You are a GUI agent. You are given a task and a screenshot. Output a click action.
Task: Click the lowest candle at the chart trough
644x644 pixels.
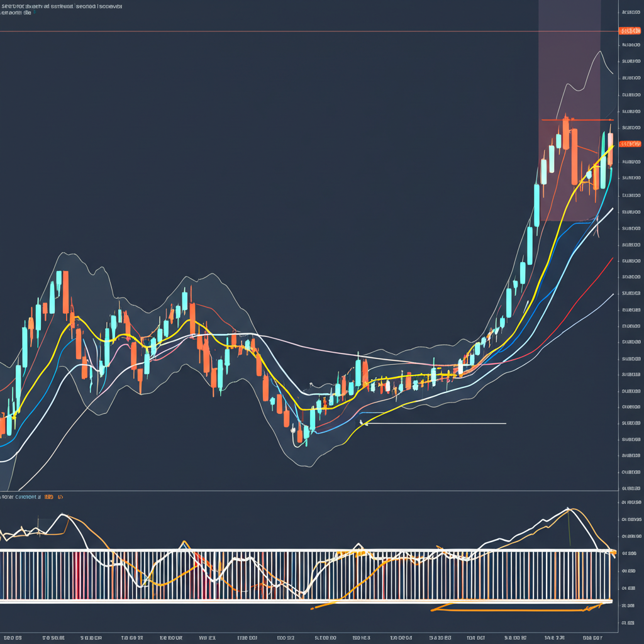click(x=306, y=434)
